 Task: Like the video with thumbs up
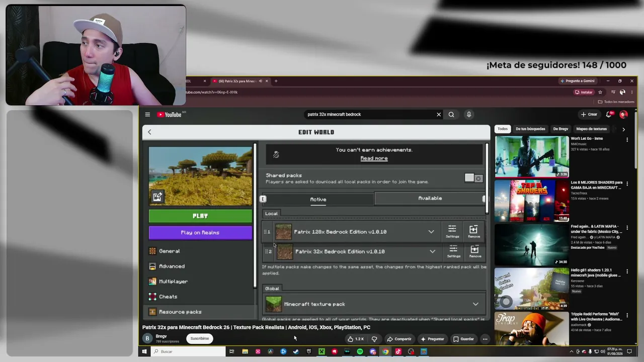pyautogui.click(x=355, y=339)
